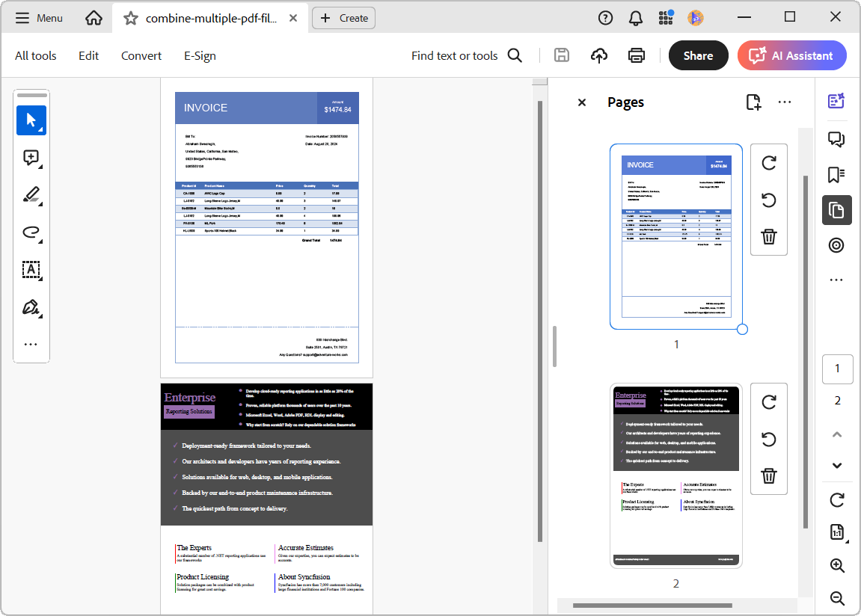
Task: Click page label 2 under thumbnail
Action: (x=676, y=584)
